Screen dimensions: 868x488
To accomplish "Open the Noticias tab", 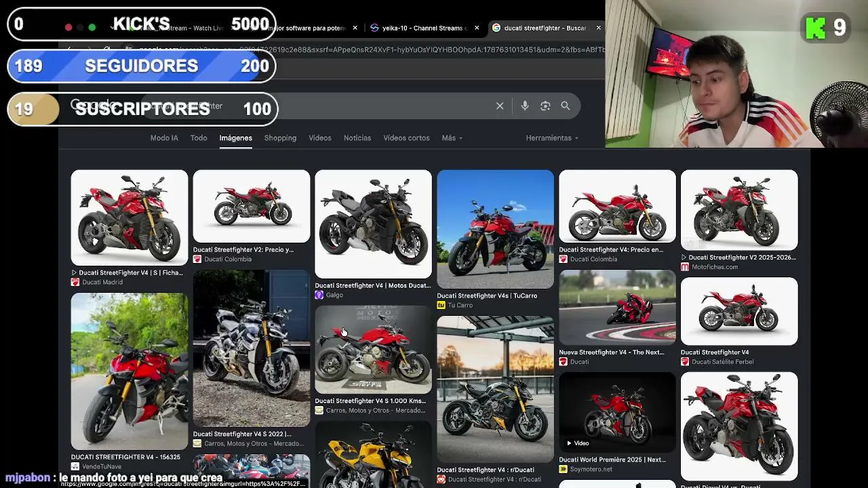I will (357, 138).
